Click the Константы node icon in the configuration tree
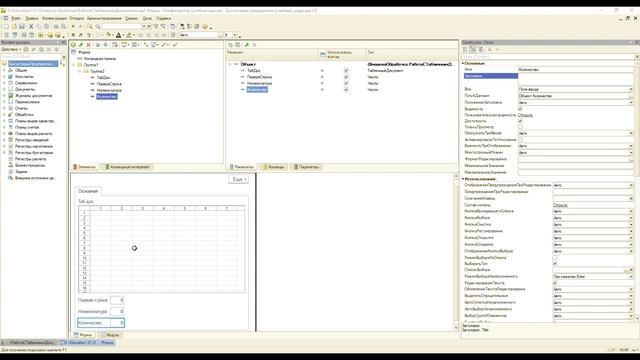 coord(11,77)
